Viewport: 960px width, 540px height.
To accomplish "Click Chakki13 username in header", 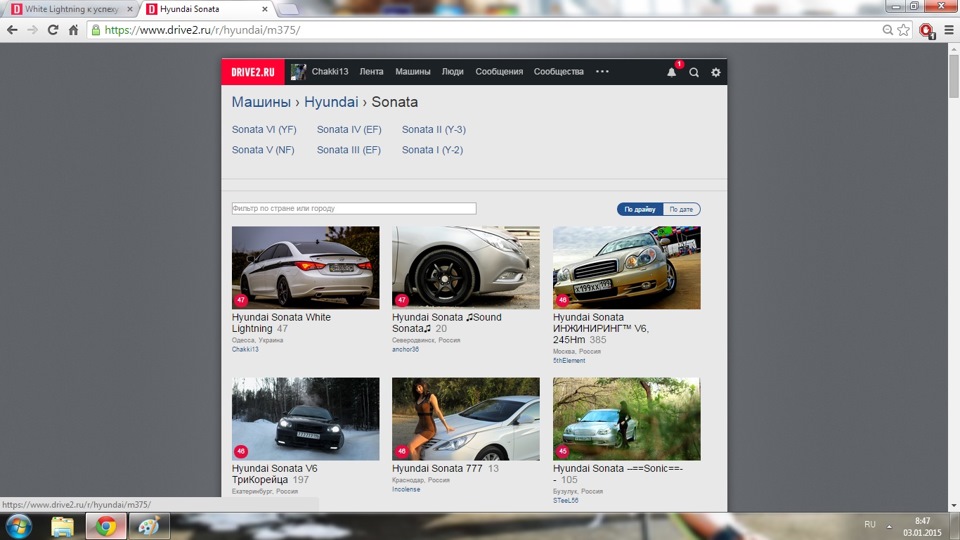I will click(329, 72).
